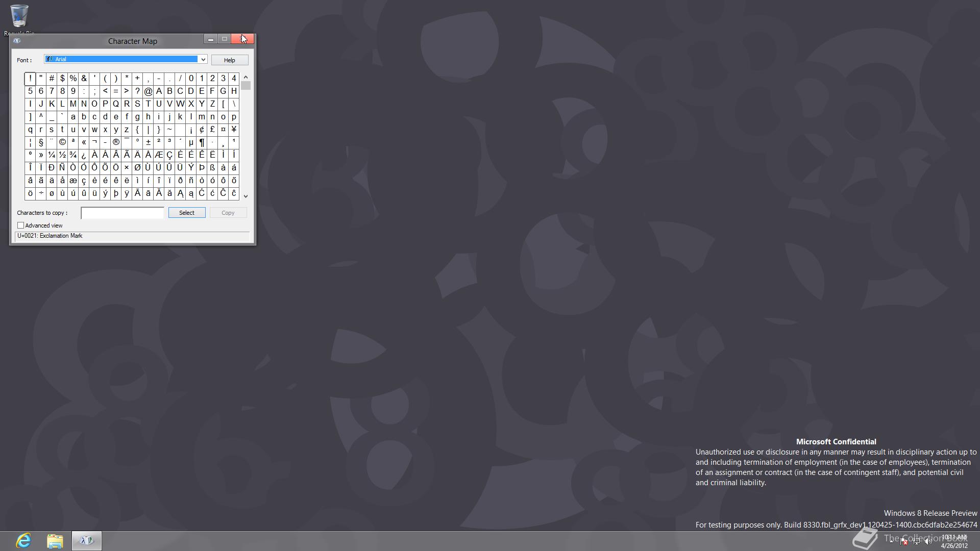Open File Explorer from the taskbar

coord(55,541)
